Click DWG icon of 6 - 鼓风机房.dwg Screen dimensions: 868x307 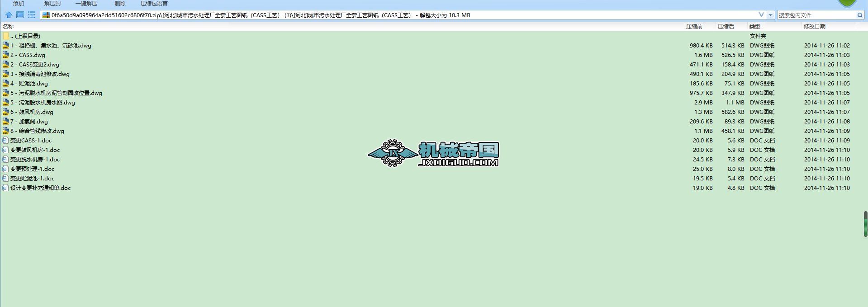tap(5, 112)
